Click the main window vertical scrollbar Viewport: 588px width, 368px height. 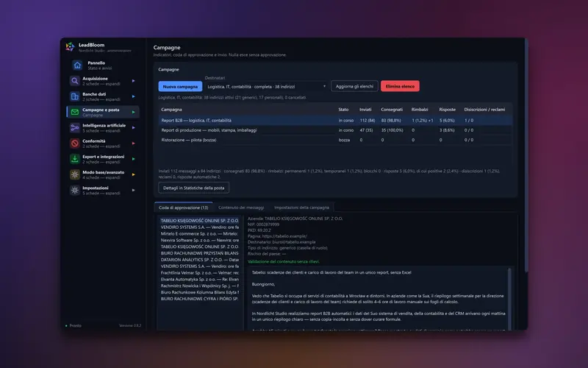click(526, 156)
